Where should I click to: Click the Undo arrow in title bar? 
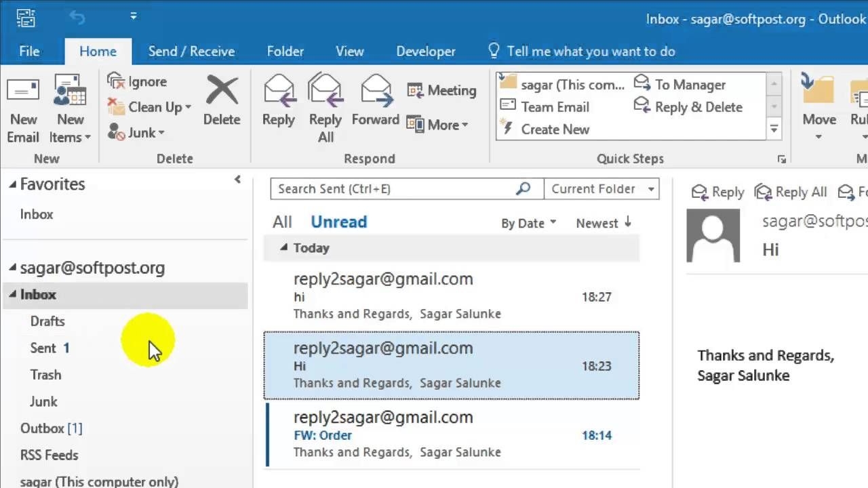click(x=77, y=17)
